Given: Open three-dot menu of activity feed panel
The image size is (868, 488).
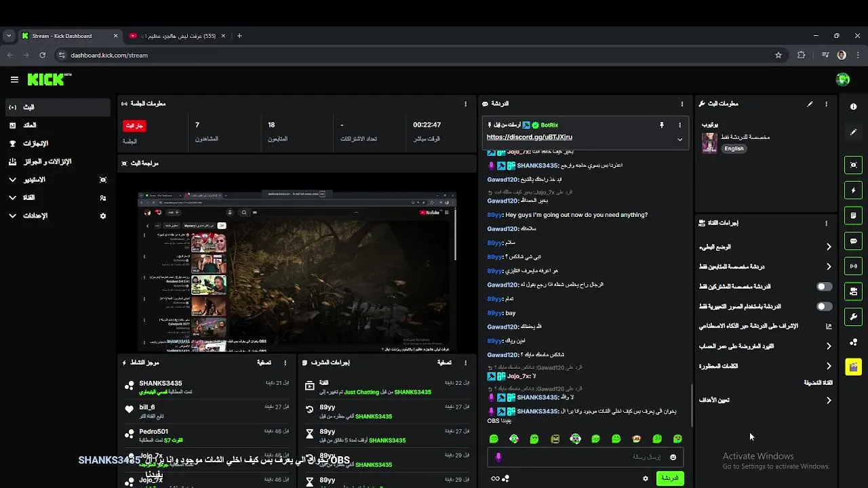Looking at the screenshot, I should [x=285, y=363].
